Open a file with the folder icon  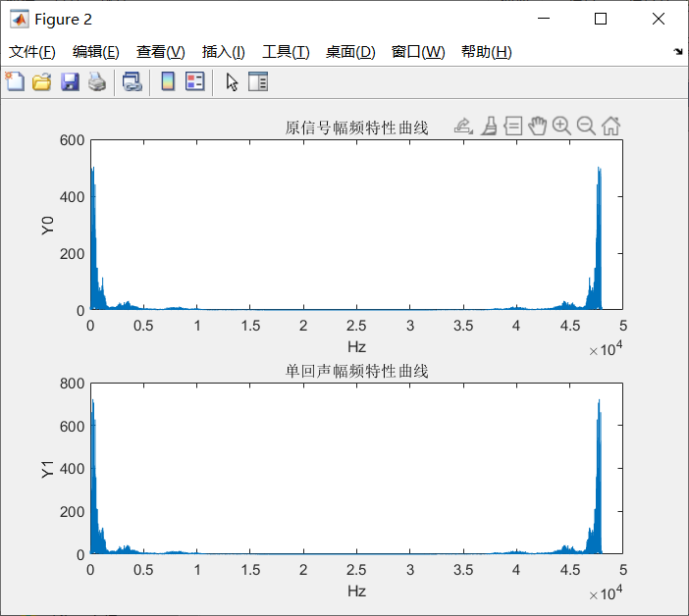pyautogui.click(x=41, y=82)
